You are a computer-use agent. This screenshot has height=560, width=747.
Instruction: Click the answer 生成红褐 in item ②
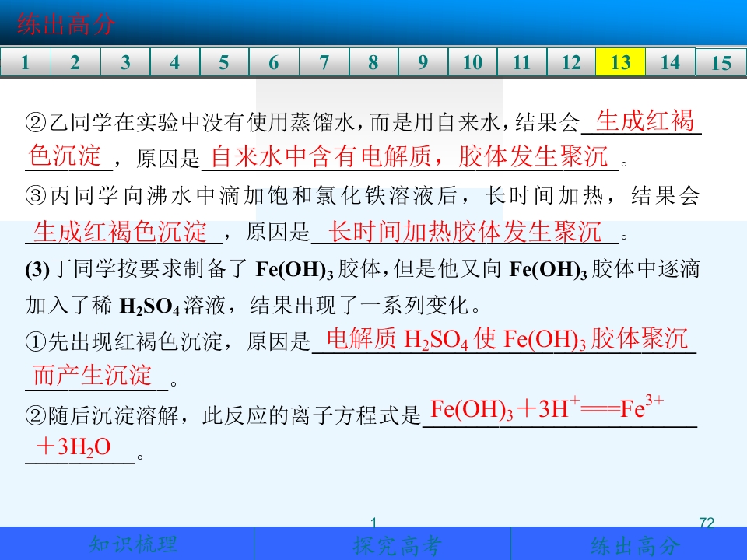[645, 121]
